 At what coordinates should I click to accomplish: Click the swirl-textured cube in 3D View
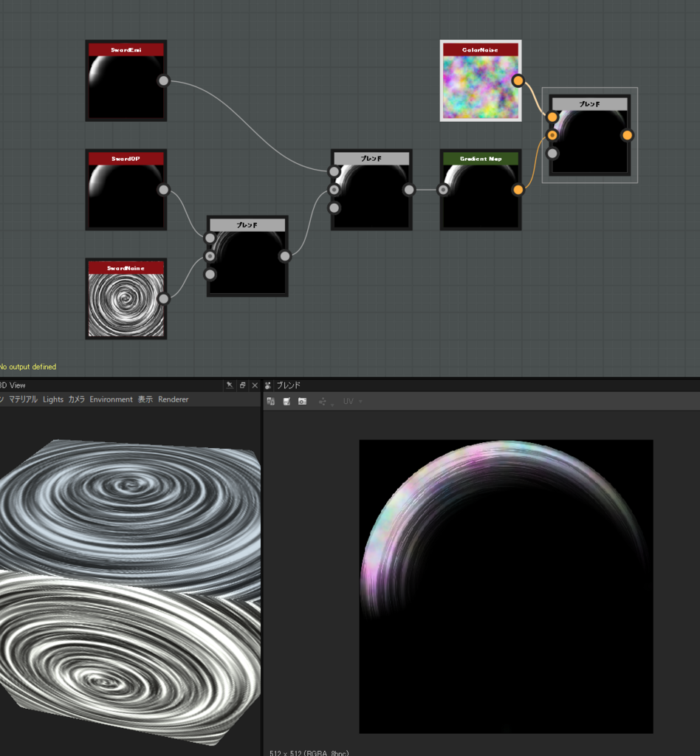coord(130,592)
